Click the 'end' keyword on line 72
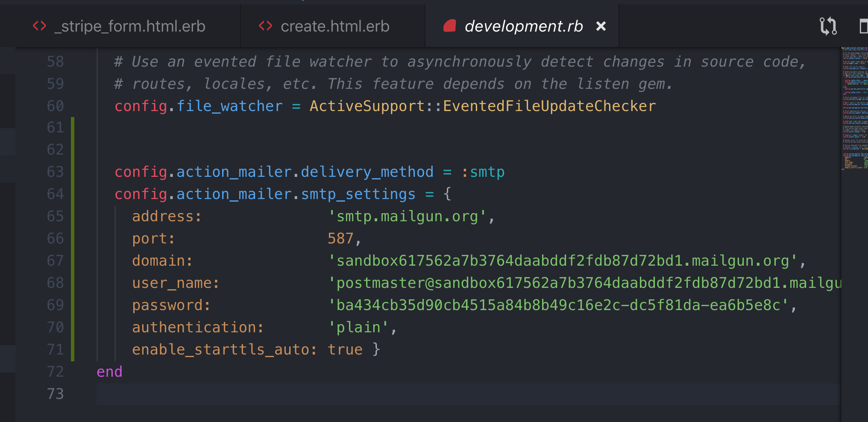 pos(110,372)
